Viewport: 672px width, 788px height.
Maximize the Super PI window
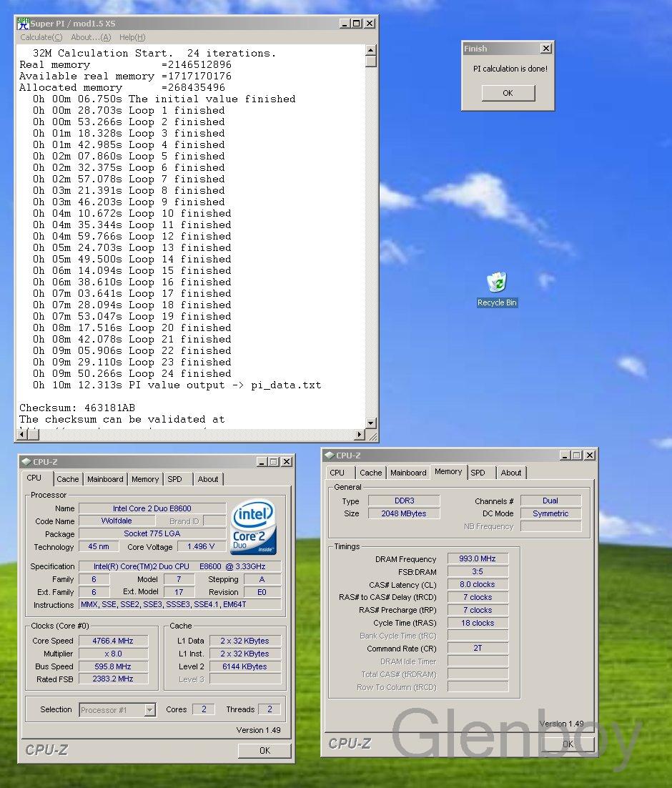coord(357,23)
